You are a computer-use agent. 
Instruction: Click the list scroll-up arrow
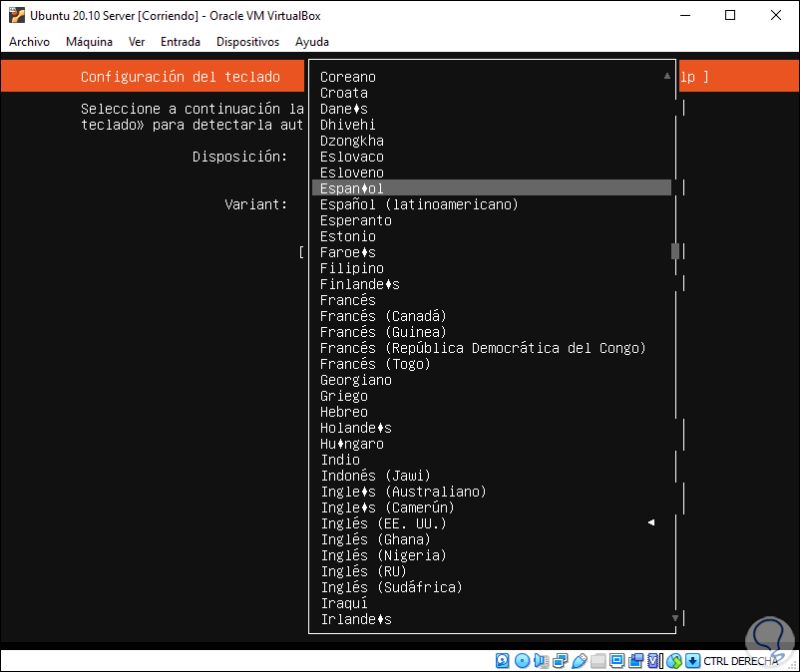coord(667,76)
